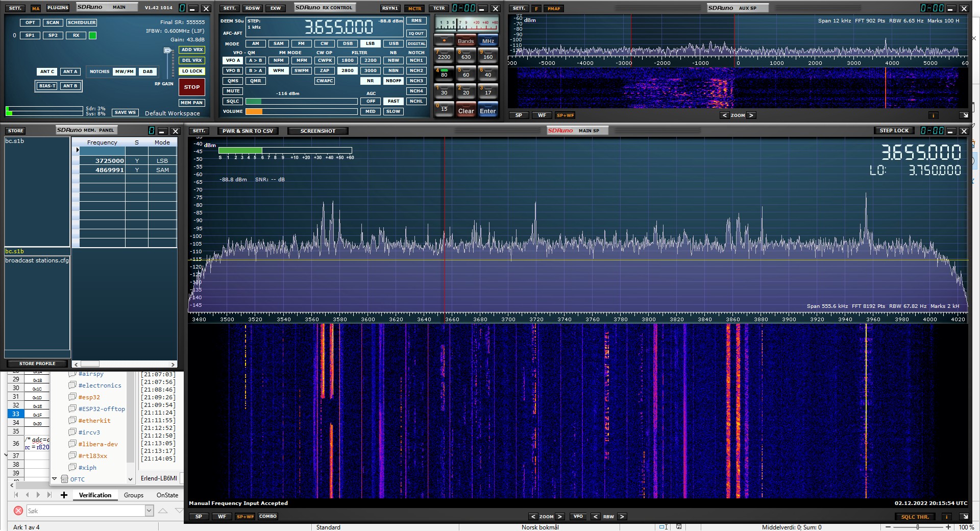This screenshot has height=531, width=980.
Task: Open the OnState sheet tab
Action: tap(167, 495)
